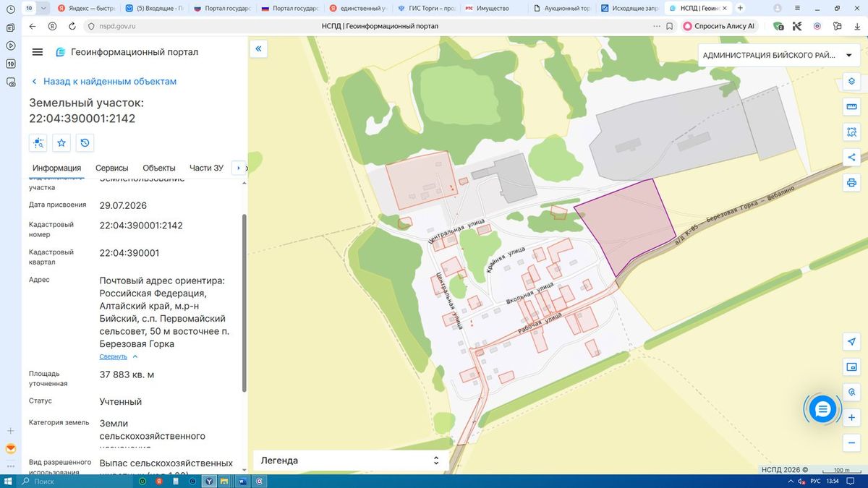868x488 pixels.
Task: Zoom in on the map
Action: 851,418
